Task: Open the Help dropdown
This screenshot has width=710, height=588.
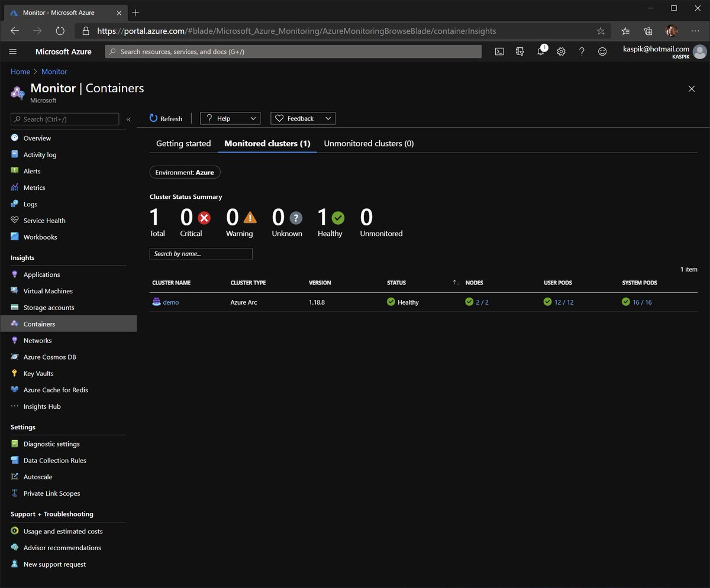Action: click(x=230, y=118)
